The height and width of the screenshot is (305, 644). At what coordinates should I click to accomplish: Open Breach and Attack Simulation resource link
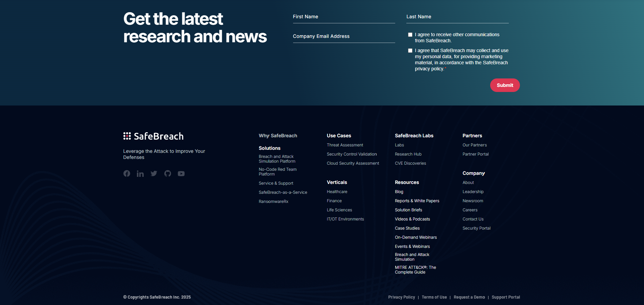pos(412,257)
